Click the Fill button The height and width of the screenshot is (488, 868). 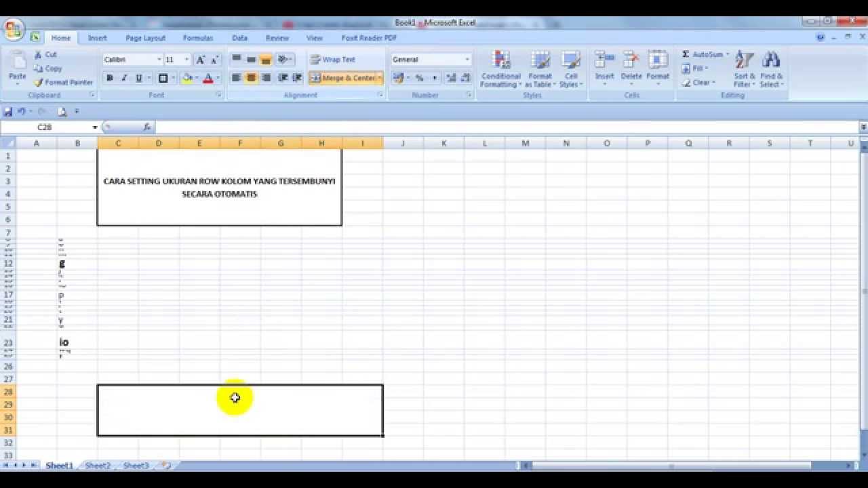696,68
